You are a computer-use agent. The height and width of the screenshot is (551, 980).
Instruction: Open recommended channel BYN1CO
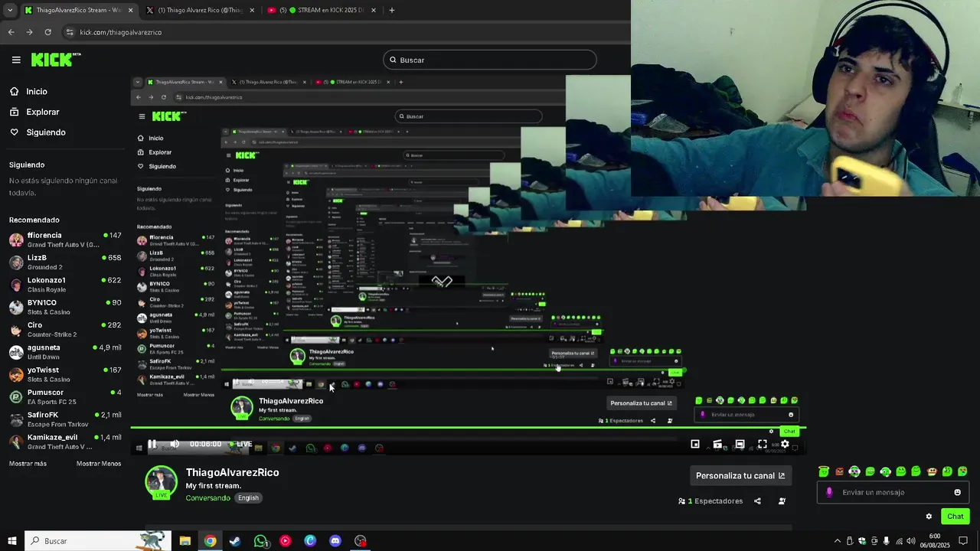click(x=65, y=307)
